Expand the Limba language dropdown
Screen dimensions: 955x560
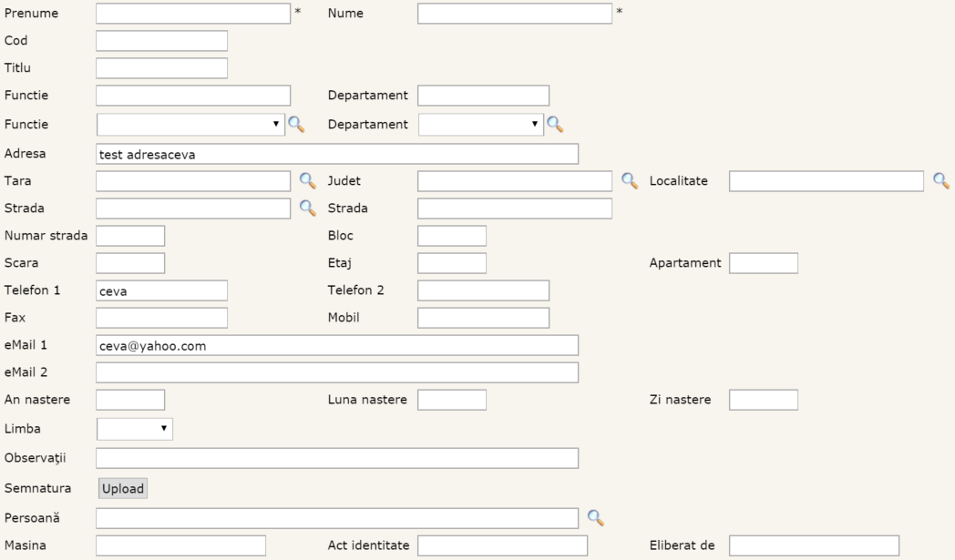[135, 429]
